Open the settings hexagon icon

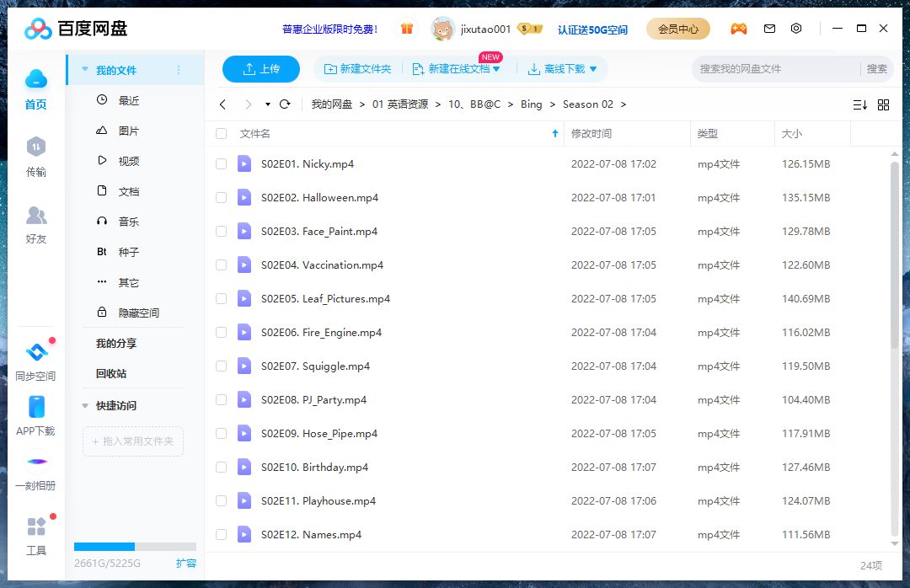tap(796, 29)
